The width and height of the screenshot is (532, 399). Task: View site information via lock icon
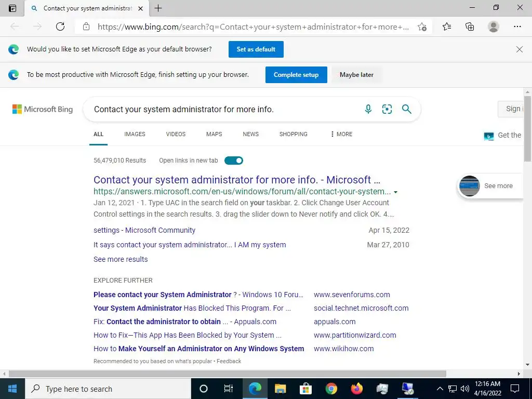[x=86, y=26]
